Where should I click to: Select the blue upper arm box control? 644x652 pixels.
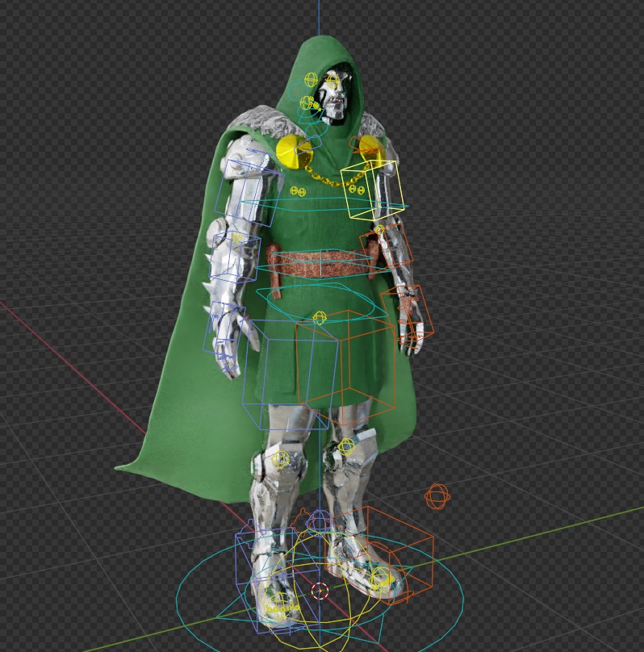[249, 193]
